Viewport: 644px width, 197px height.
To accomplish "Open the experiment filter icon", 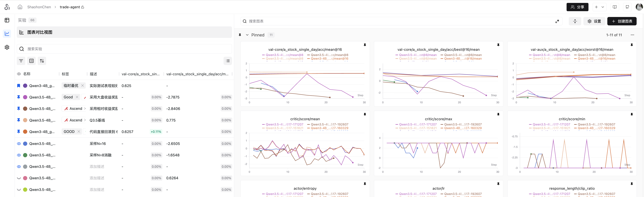I will coord(21,61).
